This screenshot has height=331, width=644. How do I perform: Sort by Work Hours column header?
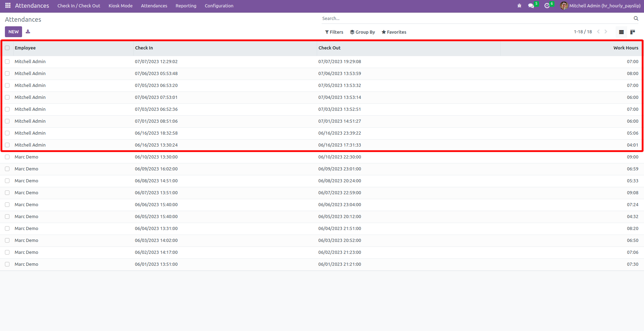[571, 48]
